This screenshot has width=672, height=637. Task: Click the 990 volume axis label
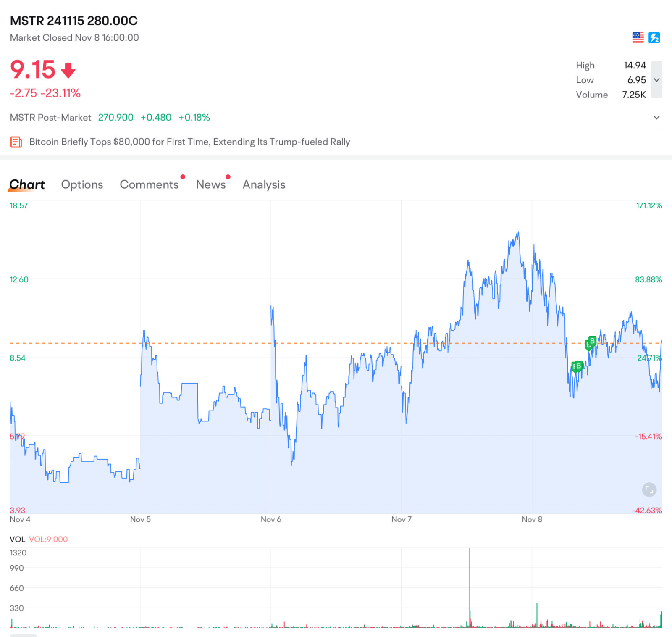click(x=17, y=568)
